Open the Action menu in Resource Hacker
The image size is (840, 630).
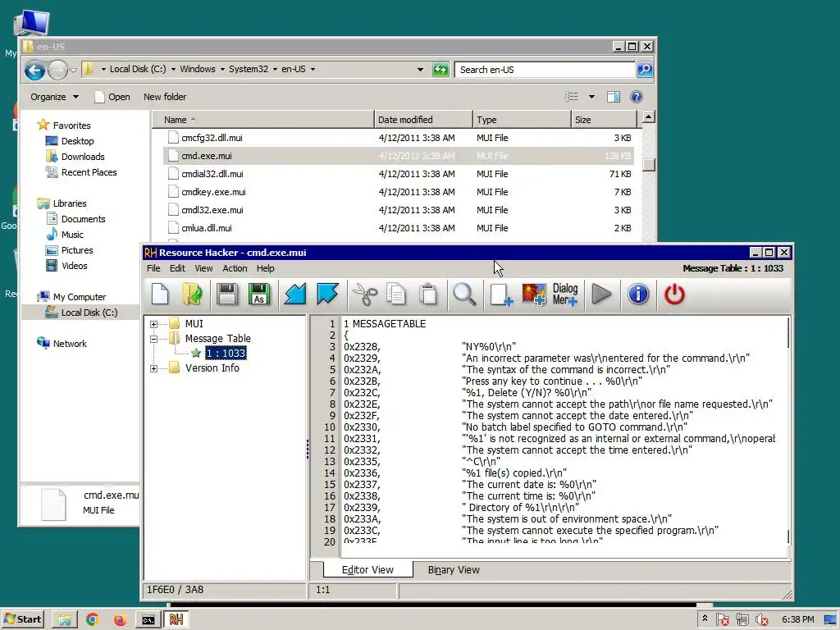(x=235, y=268)
